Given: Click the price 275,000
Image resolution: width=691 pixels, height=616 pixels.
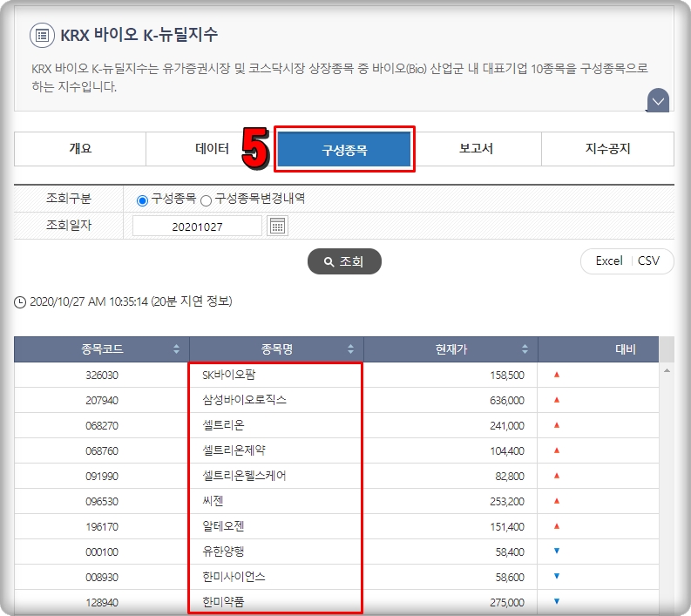Looking at the screenshot, I should tap(507, 602).
